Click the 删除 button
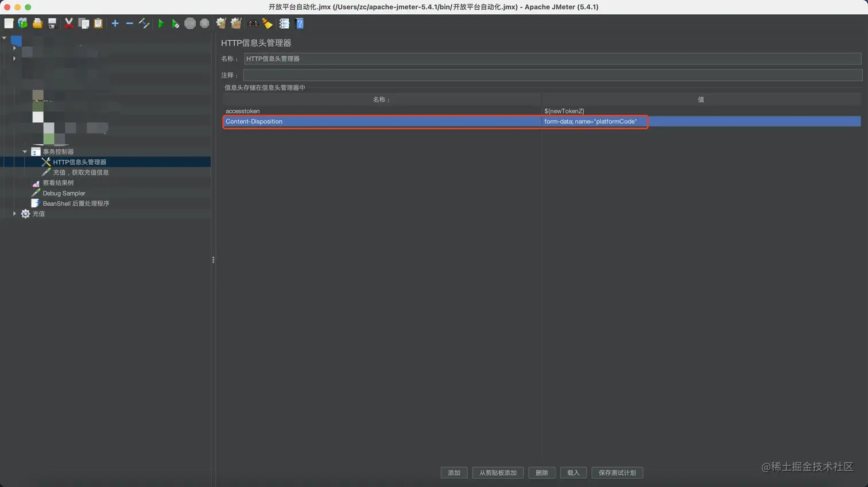Screen dimensions: 868x487 542,473
